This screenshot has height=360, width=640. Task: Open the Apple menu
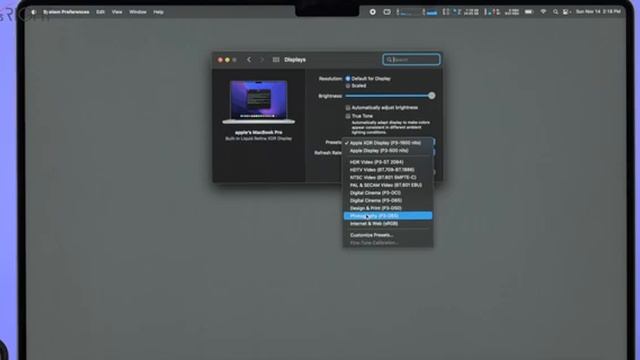(x=33, y=12)
